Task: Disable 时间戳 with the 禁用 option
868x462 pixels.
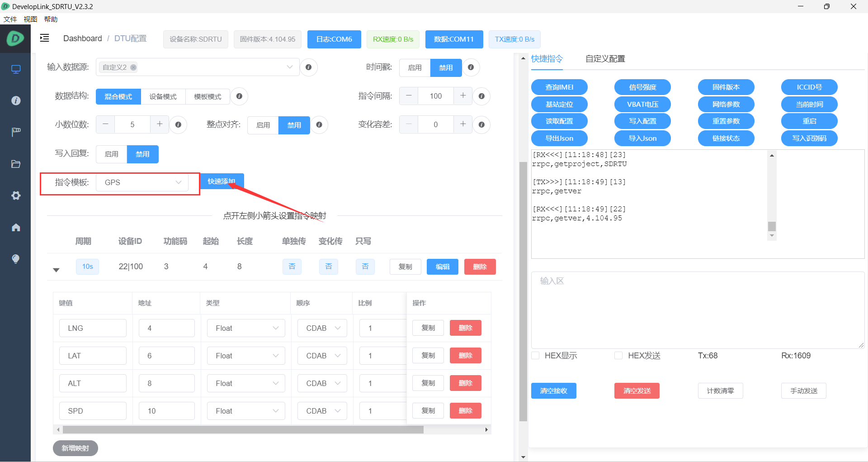Action: click(446, 68)
